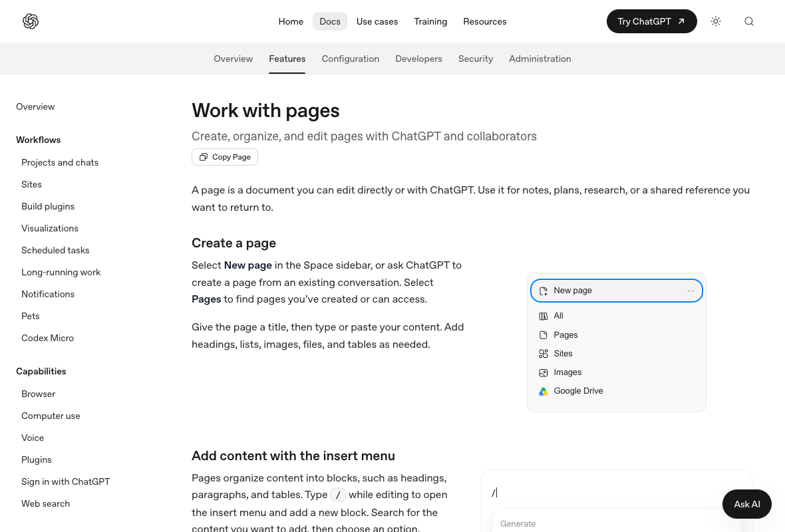Open the Developers tab
Screen dimensions: 785x532
[x=418, y=59]
